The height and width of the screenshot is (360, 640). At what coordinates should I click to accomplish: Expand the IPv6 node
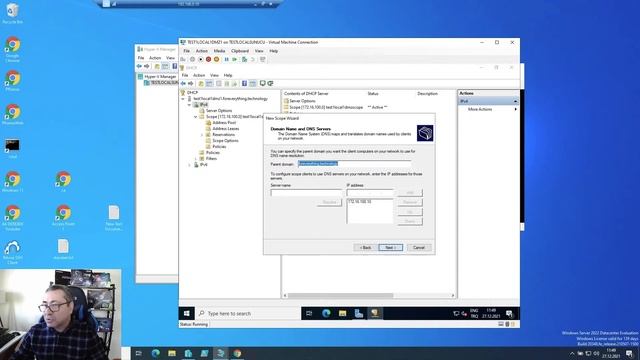[x=189, y=165]
